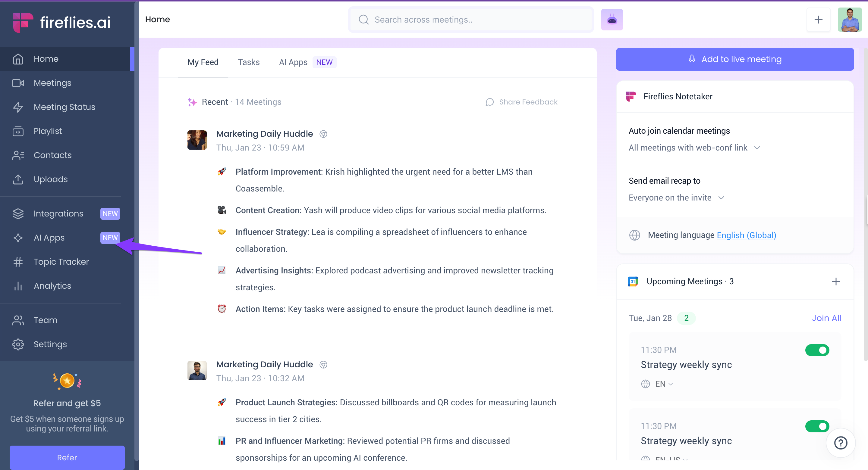
Task: Toggle the second Strategy weekly sync switch
Action: pos(817,426)
